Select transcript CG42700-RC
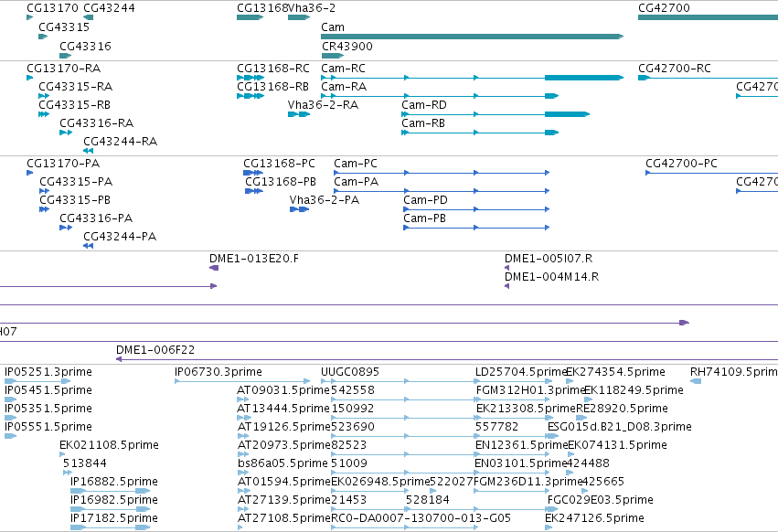Viewport: 778px width, 532px height. (675, 68)
